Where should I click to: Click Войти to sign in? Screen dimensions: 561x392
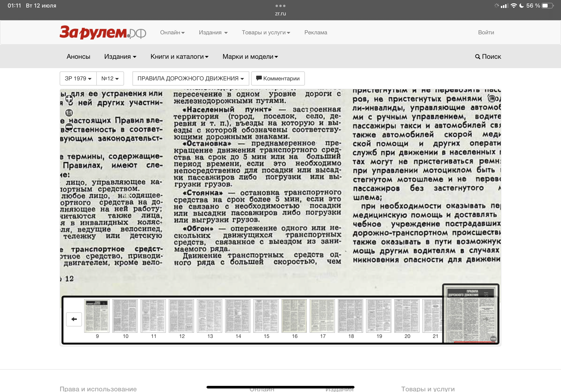click(486, 32)
